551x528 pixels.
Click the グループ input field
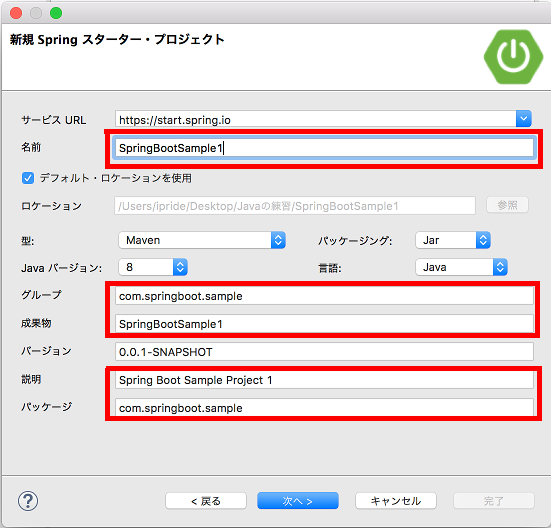pyautogui.click(x=324, y=296)
